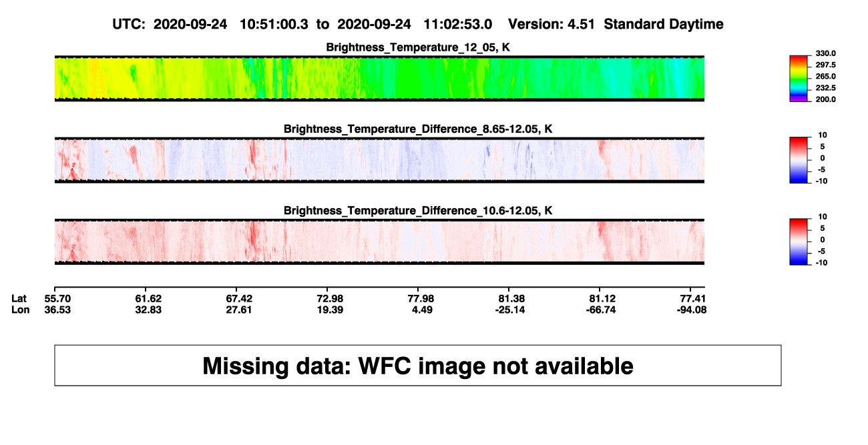Click latitude value '67.42'
The image size is (868, 445).
coord(239,298)
